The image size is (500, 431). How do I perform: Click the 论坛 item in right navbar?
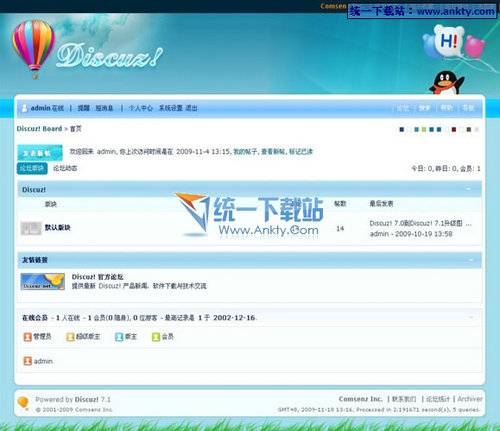[x=403, y=108]
